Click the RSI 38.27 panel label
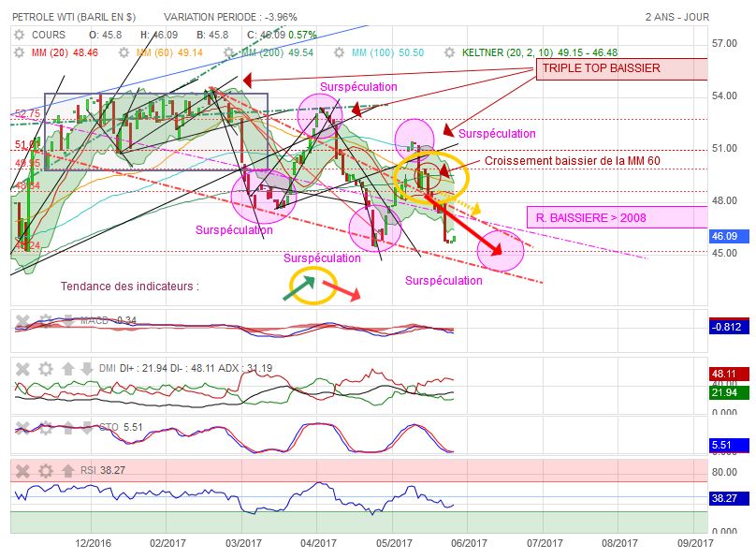 coord(103,470)
